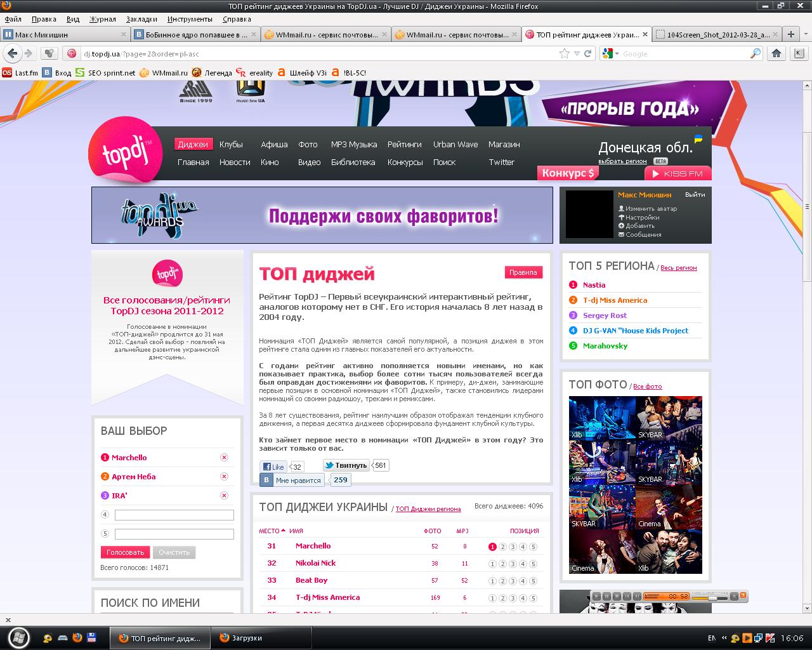Screen dimensions: 812x650
Task: Click the Kaspersky icon in system tray
Action: click(x=770, y=638)
